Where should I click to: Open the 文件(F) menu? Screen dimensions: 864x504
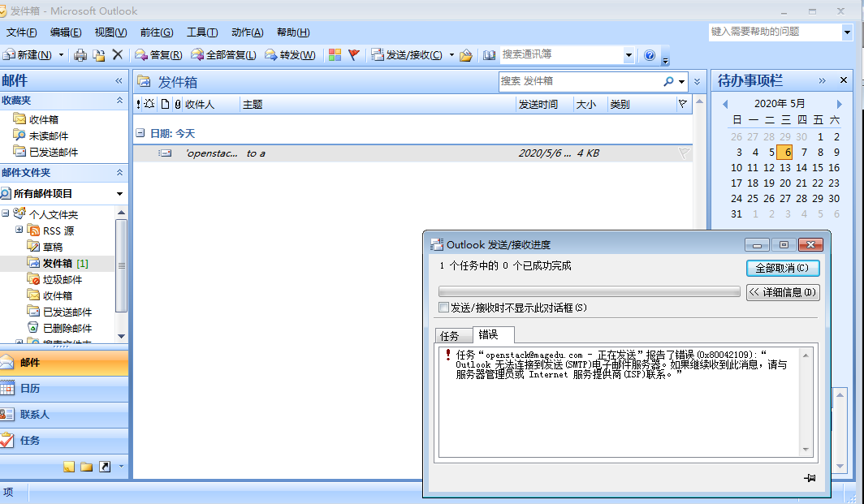[x=21, y=32]
